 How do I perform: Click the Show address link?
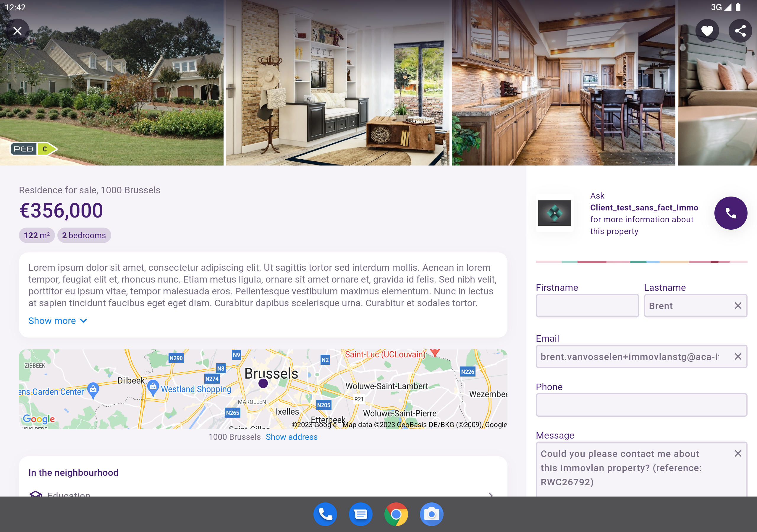point(292,437)
